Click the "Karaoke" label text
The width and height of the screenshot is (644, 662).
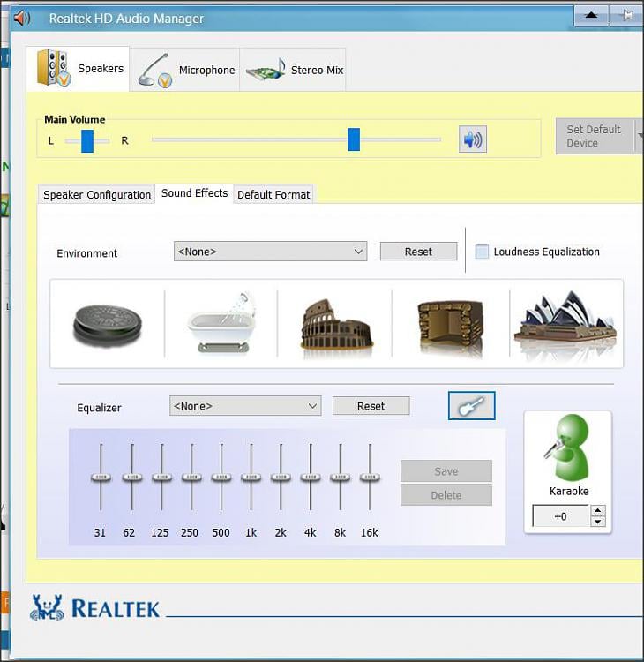pyautogui.click(x=569, y=491)
